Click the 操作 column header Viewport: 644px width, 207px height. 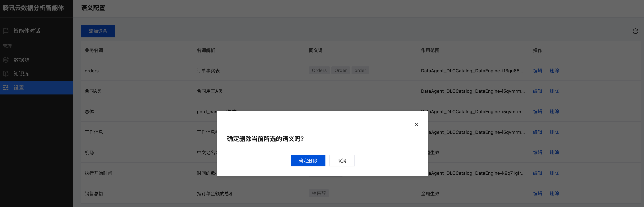point(537,50)
